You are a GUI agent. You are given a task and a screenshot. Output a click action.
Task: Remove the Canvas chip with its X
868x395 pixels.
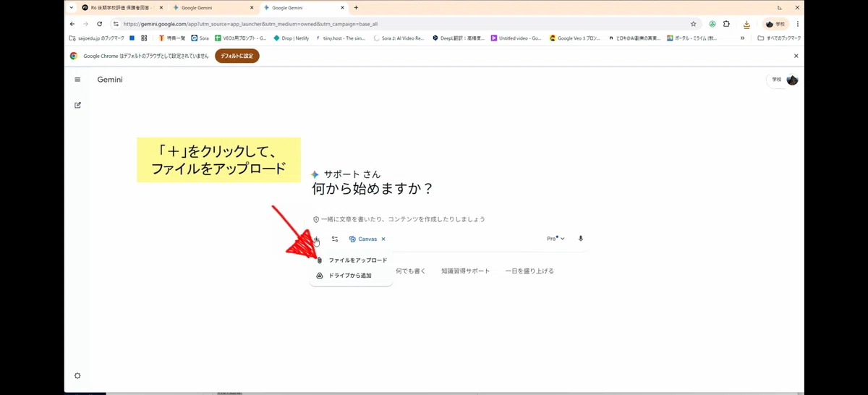tap(383, 239)
